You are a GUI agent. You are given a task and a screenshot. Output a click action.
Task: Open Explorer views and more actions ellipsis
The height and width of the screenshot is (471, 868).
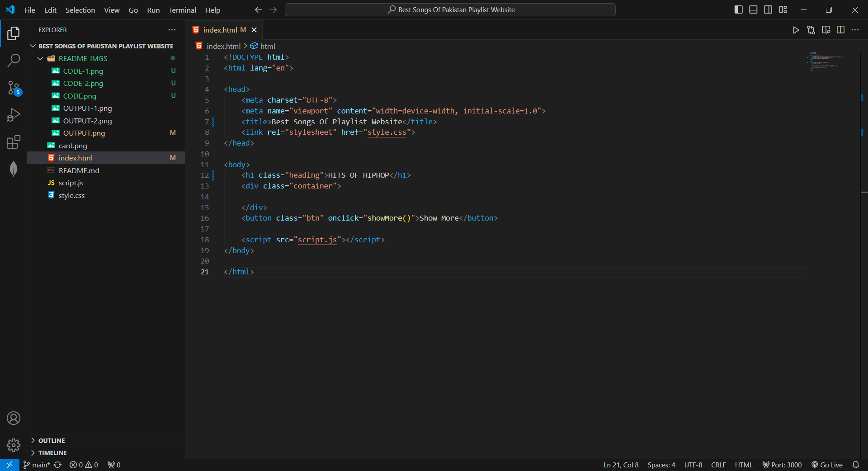click(x=172, y=30)
